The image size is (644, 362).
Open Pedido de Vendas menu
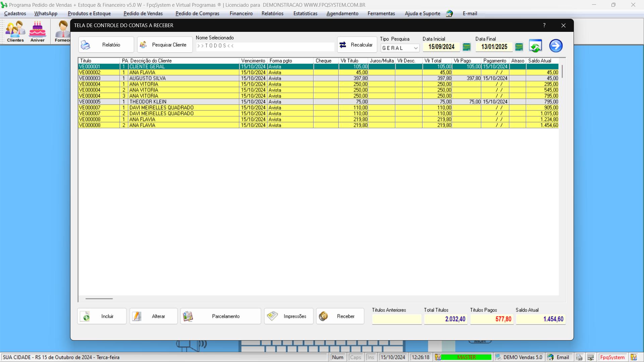tap(143, 13)
